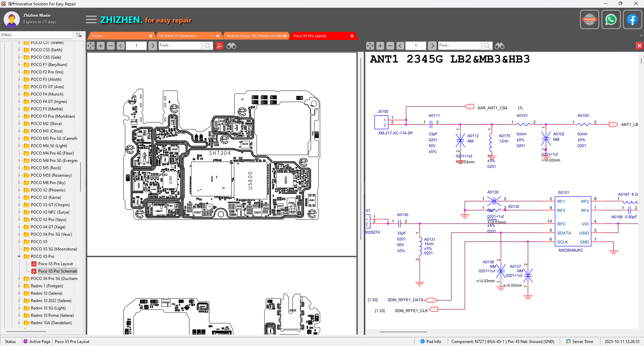Close the schematic pane with red X
The width and height of the screenshot is (644, 346).
tap(639, 46)
